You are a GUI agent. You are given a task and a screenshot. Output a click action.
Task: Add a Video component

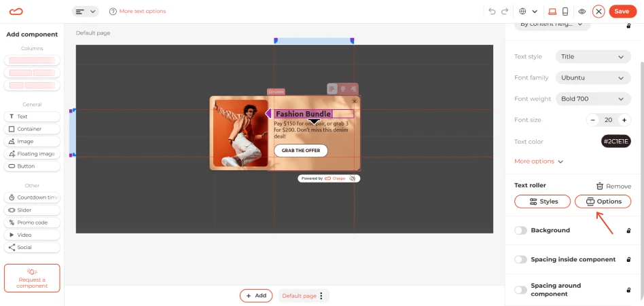click(x=32, y=235)
